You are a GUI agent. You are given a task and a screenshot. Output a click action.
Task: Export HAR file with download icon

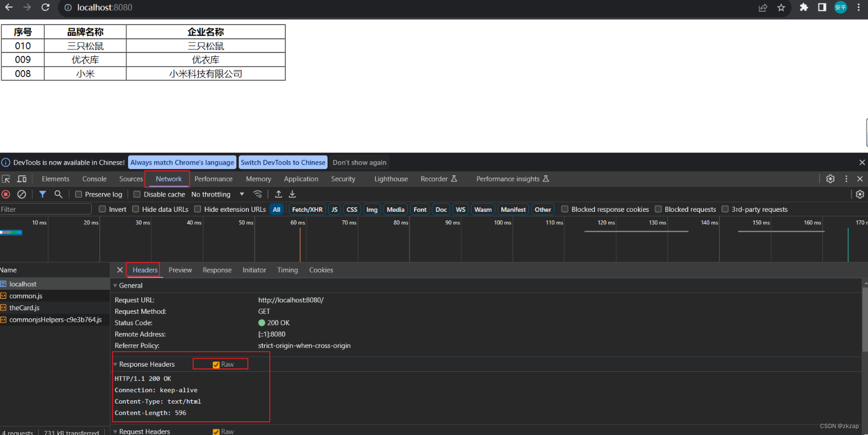[x=292, y=194]
